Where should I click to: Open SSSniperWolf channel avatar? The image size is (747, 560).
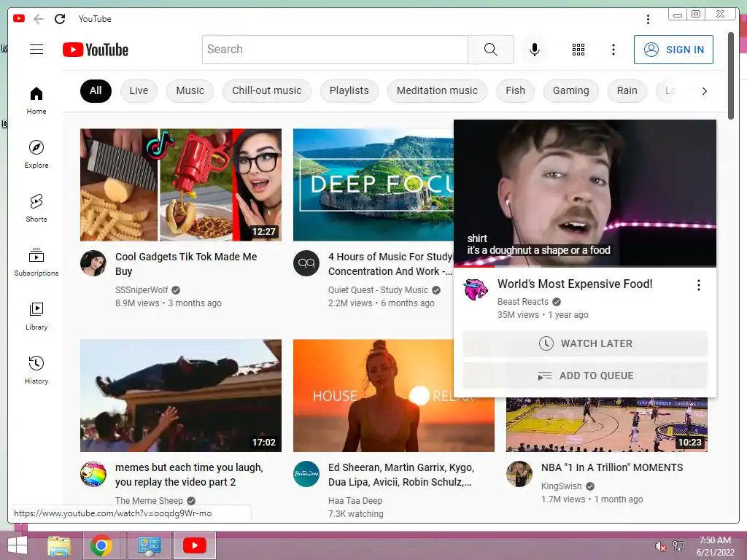click(x=93, y=262)
